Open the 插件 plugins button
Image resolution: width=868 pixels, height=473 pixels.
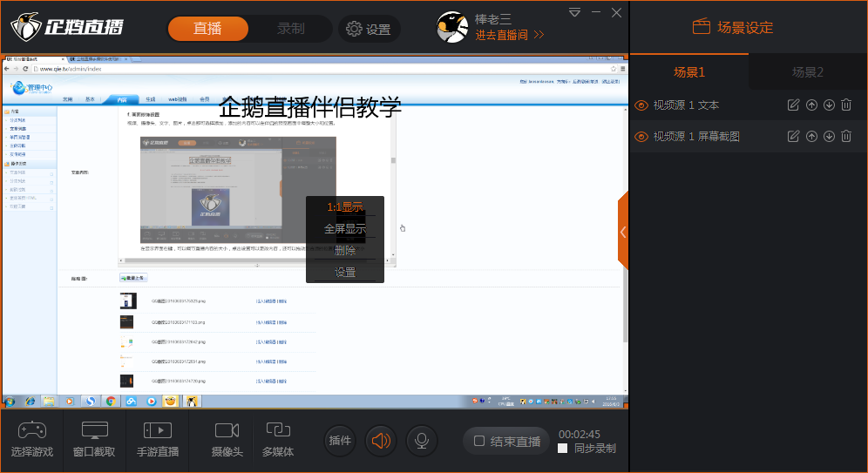pyautogui.click(x=340, y=441)
